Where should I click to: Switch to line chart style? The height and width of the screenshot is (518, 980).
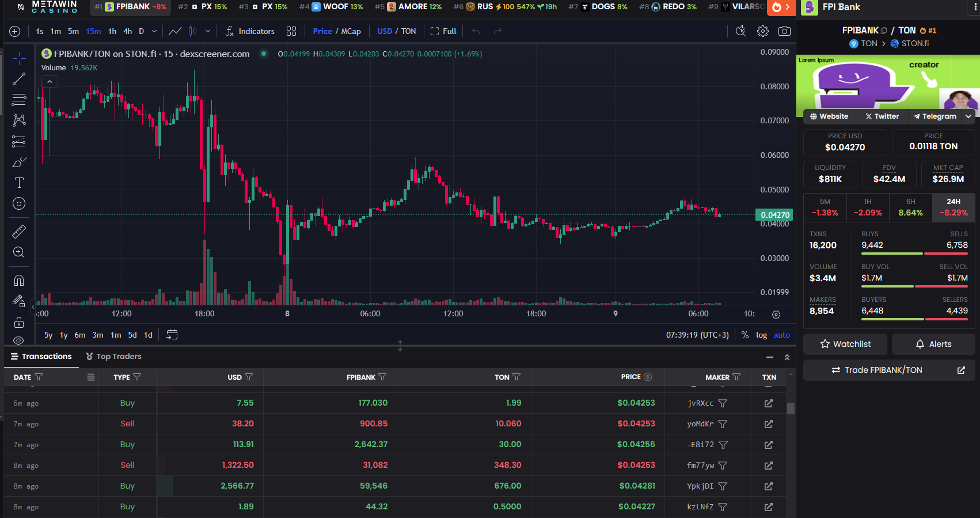coord(175,31)
